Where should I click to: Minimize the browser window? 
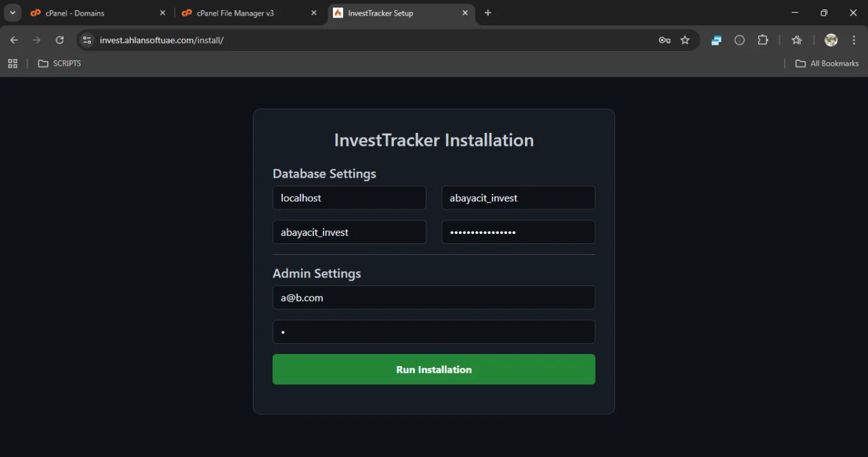(x=794, y=13)
